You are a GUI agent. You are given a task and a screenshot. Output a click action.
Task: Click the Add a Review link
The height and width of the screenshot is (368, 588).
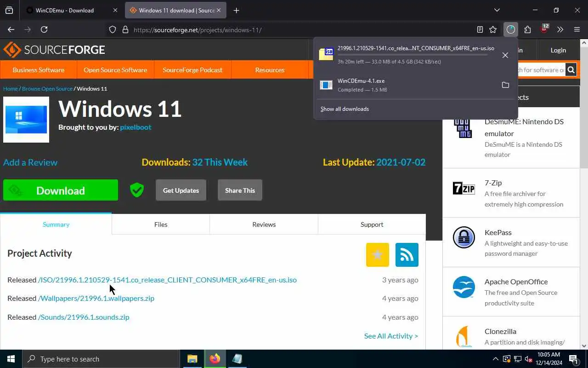(30, 162)
